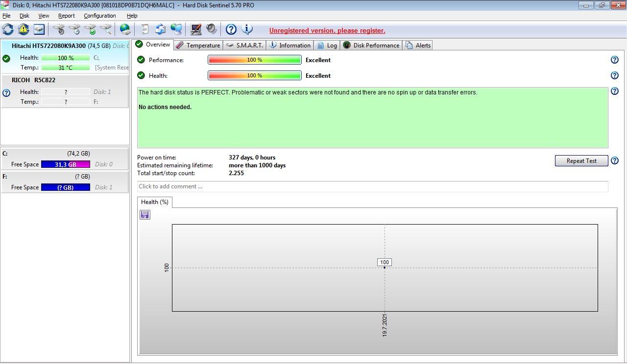Select the Hitachi HTS722080K9A300 disk entry
The width and height of the screenshot is (627, 364).
(x=65, y=57)
